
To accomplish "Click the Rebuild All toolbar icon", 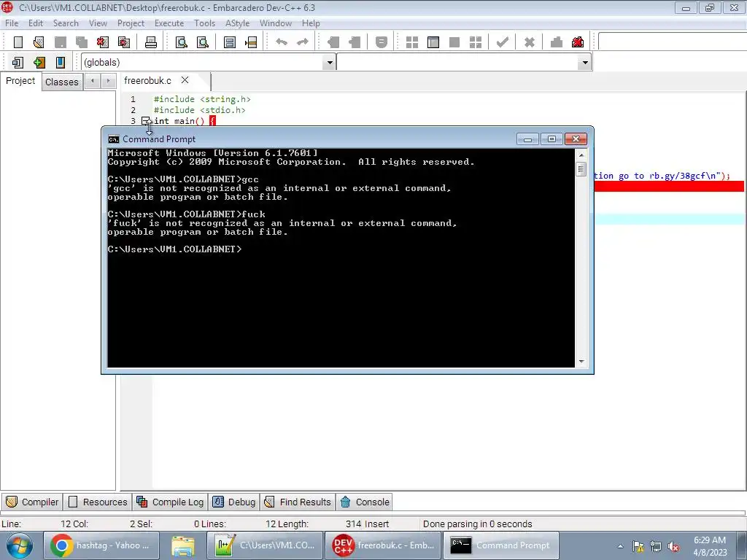I will [476, 42].
